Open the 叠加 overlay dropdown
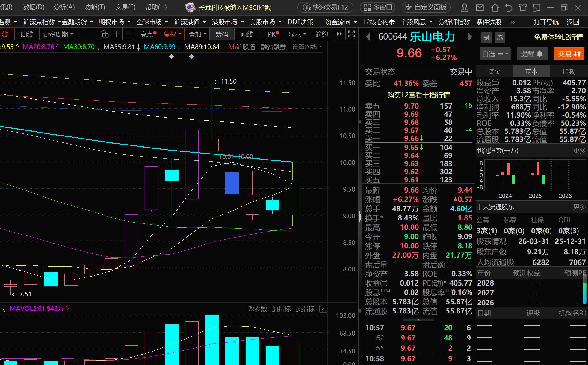Screen dimensions: 588x365 pos(197,34)
